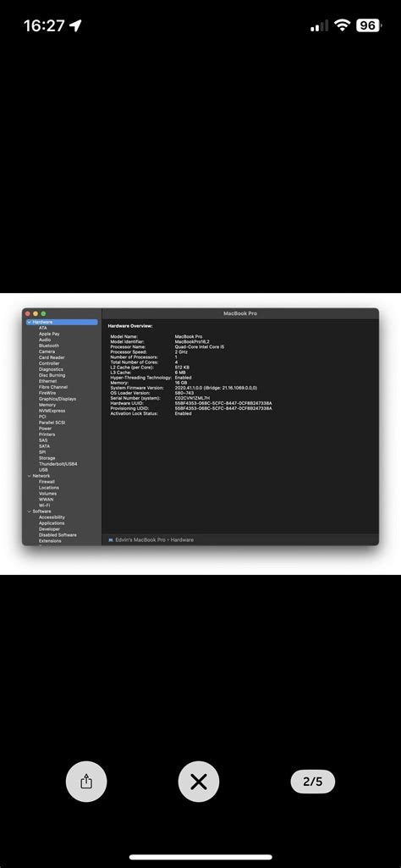Select FireWire in the sidebar
The image size is (401, 868).
(x=47, y=393)
